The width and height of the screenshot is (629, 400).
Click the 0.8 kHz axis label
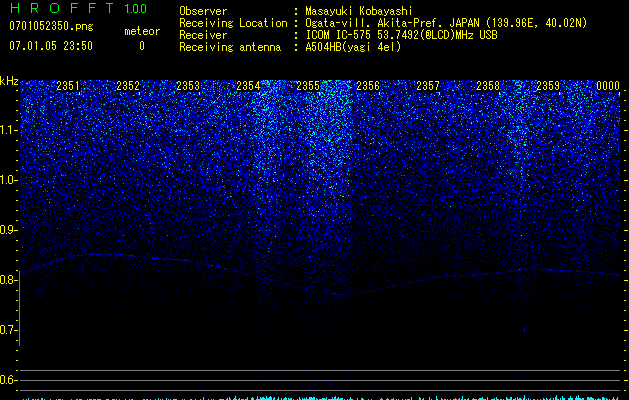(x=9, y=280)
